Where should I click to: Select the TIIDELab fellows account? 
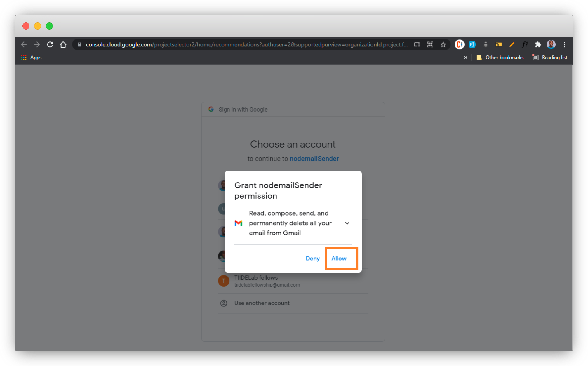tap(293, 281)
